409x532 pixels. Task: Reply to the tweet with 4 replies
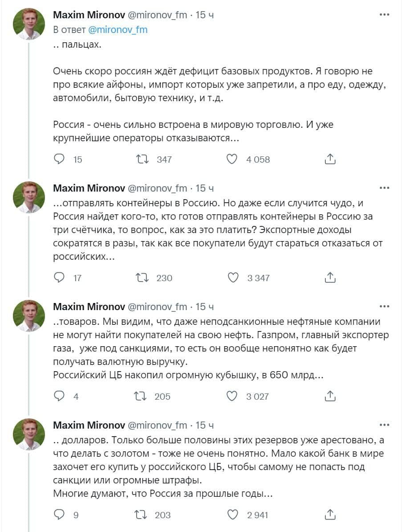point(59,396)
